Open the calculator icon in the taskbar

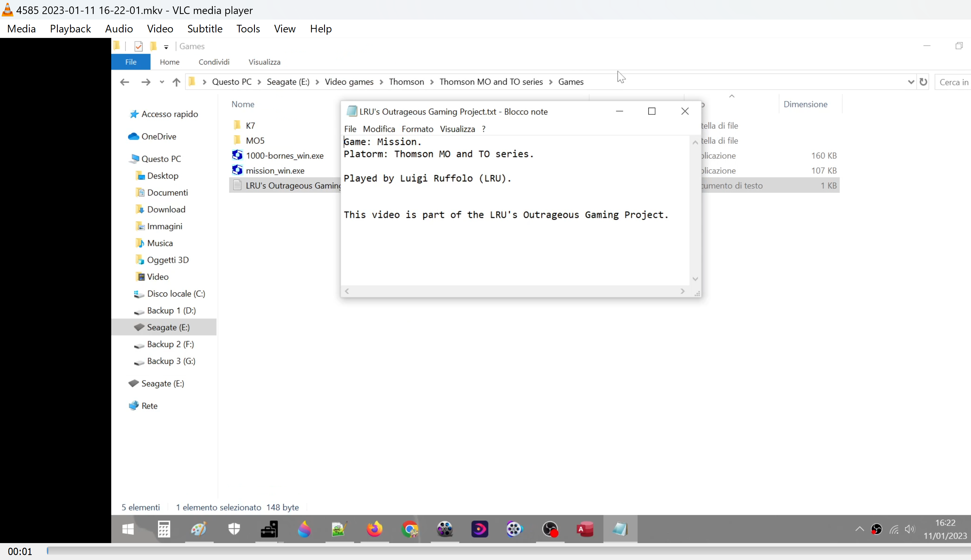(x=164, y=529)
